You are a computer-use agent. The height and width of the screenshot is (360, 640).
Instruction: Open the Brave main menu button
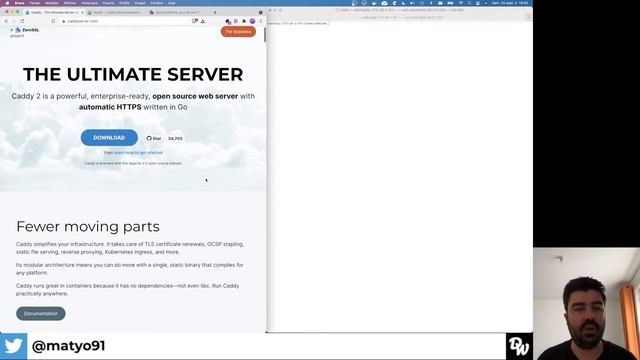(260, 21)
